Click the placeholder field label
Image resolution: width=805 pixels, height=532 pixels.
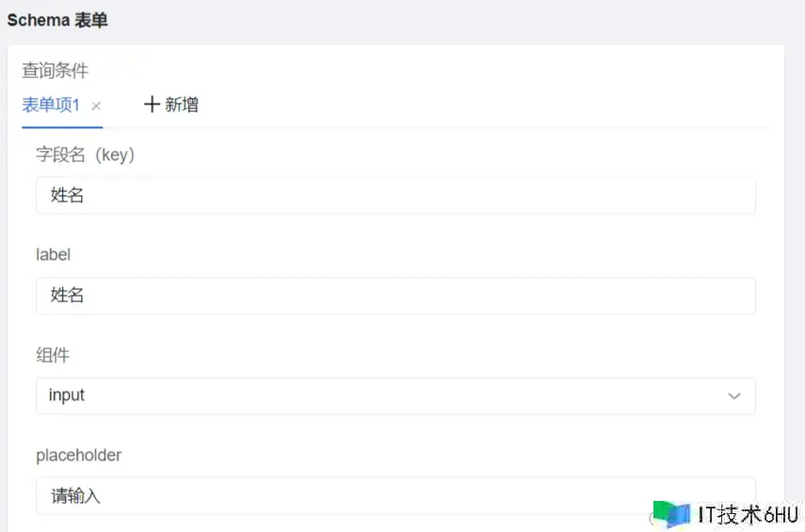pos(79,456)
